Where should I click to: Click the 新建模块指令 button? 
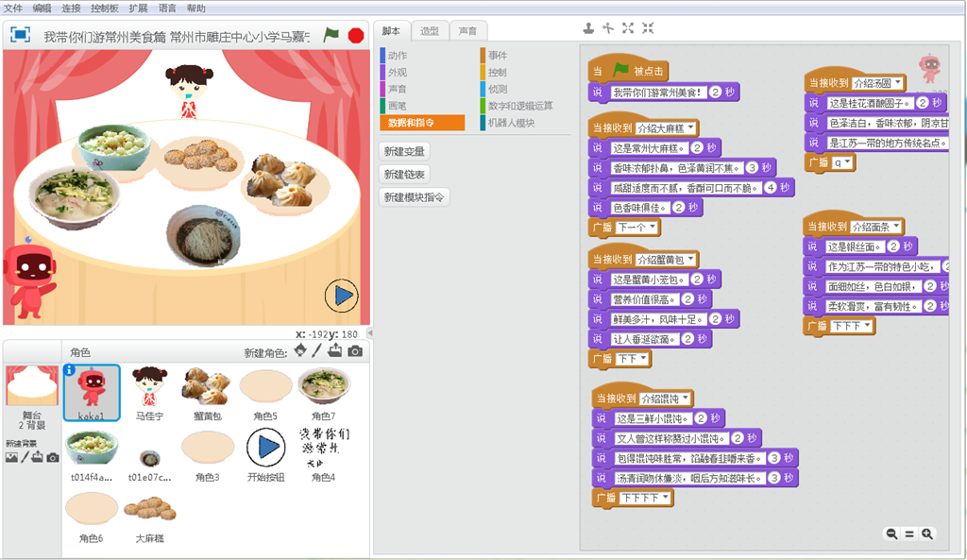point(414,197)
